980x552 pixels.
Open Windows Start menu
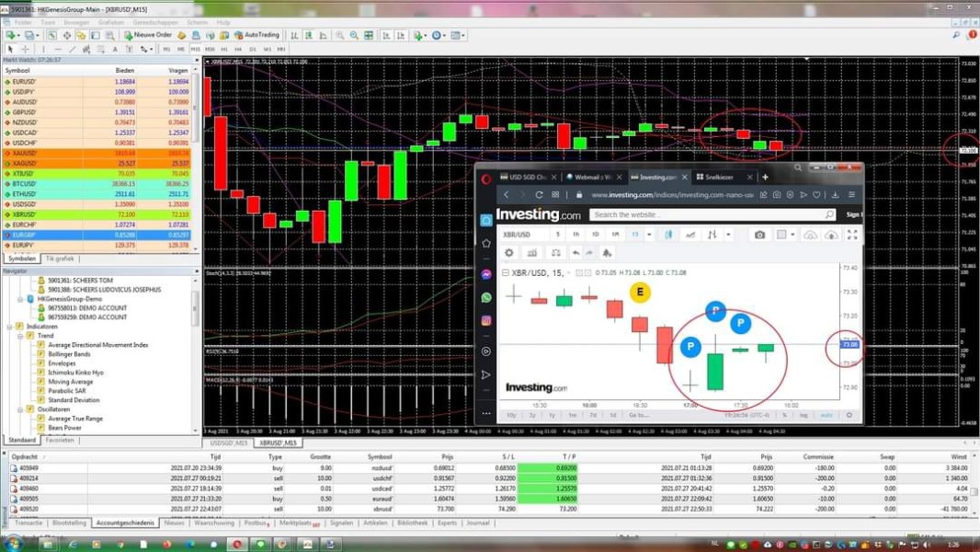tap(14, 544)
